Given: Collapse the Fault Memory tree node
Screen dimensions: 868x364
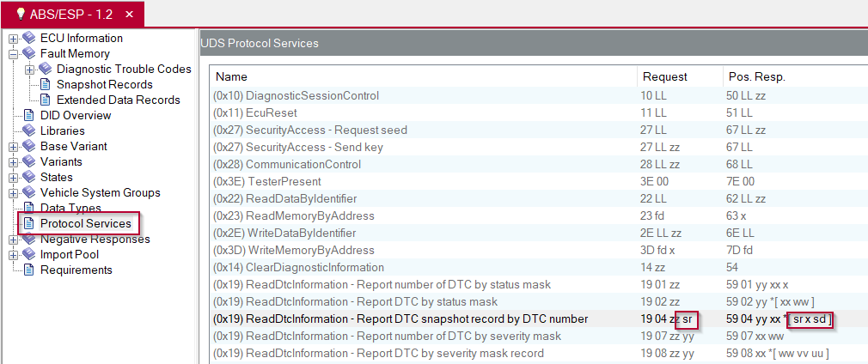Looking at the screenshot, I should point(13,54).
